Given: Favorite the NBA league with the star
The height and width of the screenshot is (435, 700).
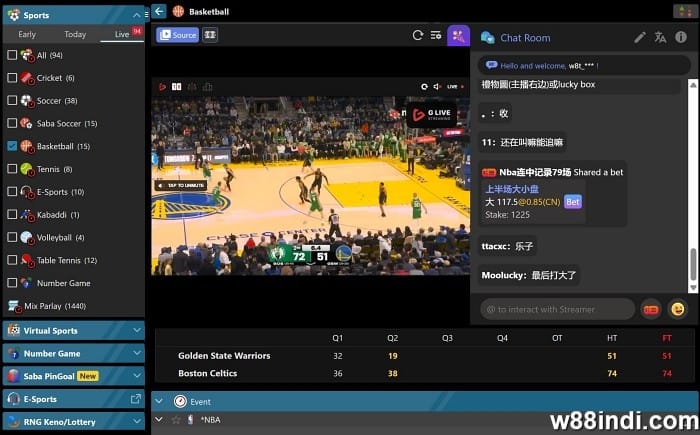Looking at the screenshot, I should tap(176, 420).
